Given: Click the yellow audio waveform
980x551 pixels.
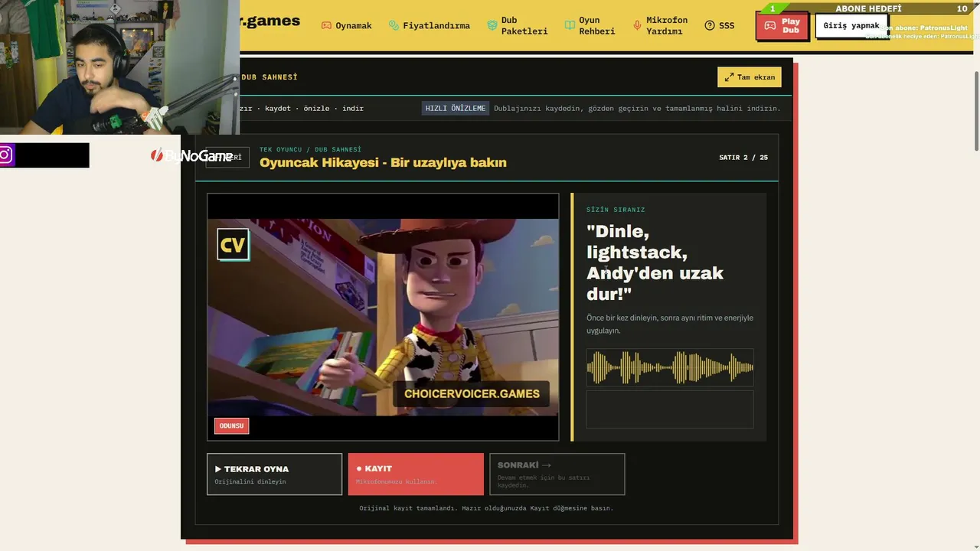Looking at the screenshot, I should coord(670,368).
